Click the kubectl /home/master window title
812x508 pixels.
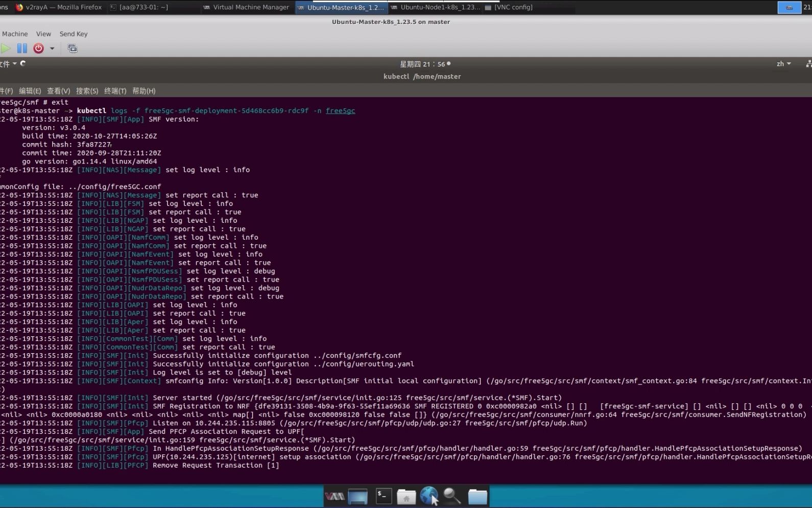422,76
